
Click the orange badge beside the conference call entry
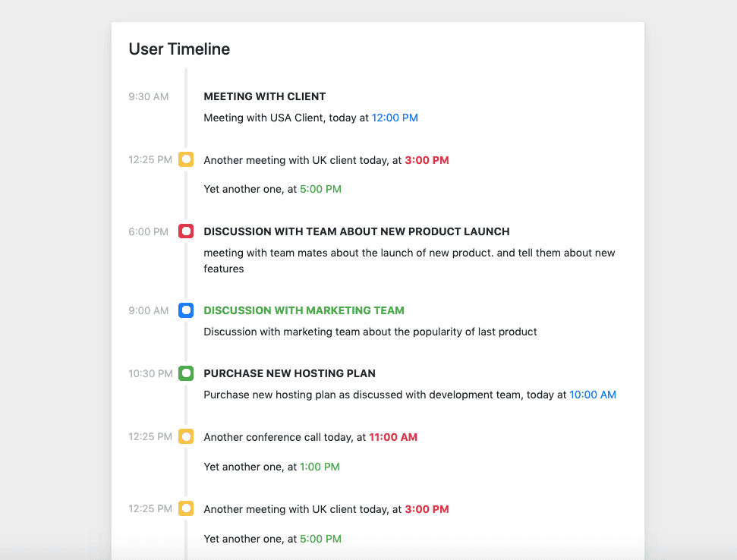pos(186,437)
